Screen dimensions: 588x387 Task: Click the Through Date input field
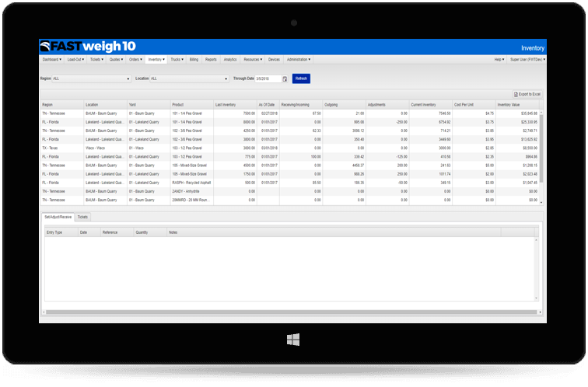[268, 78]
